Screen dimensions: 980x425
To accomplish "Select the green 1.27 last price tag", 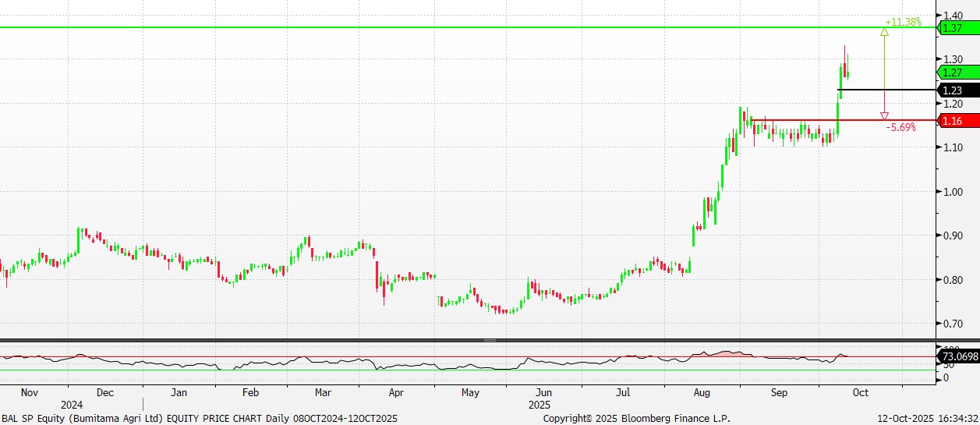I will point(957,73).
